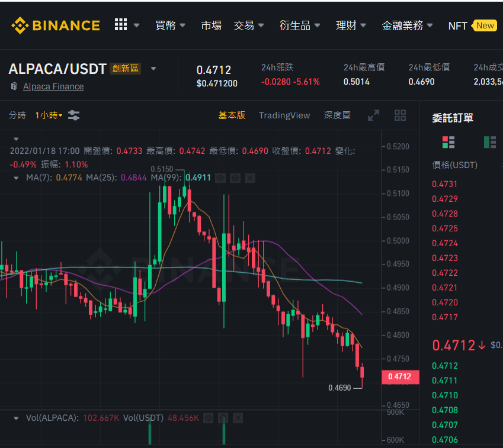Click the 0.4712 current price tag on axis

[x=400, y=376]
